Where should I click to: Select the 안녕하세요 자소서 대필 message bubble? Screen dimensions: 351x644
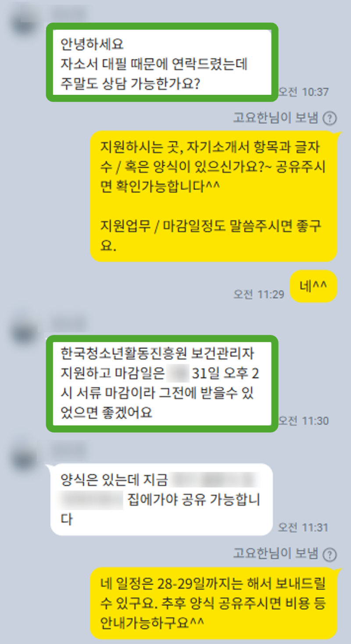(162, 62)
